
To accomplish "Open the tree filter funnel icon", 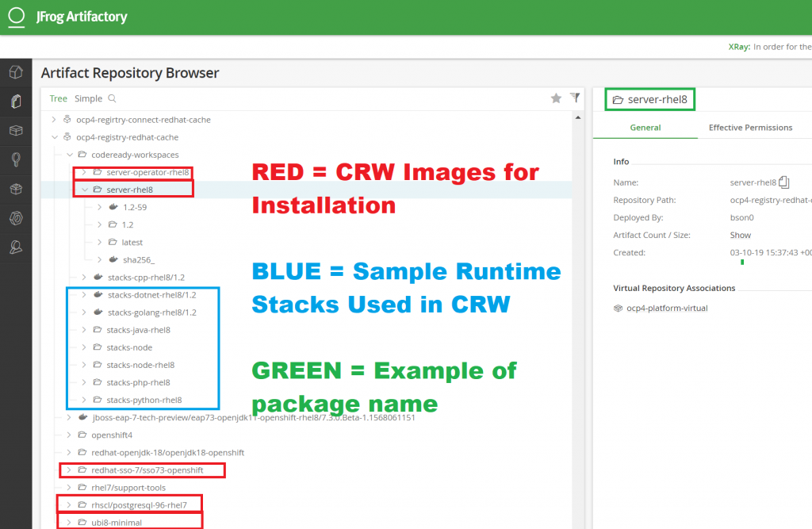I will point(575,98).
